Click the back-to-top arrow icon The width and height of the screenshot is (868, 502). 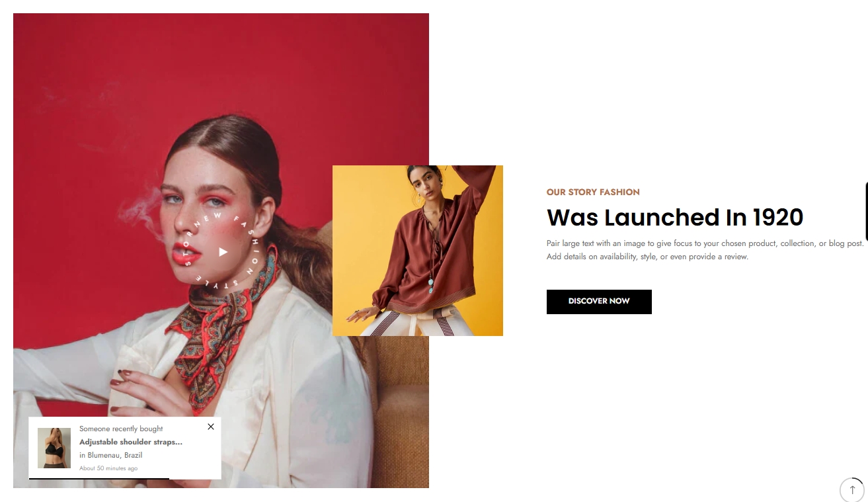point(852,491)
